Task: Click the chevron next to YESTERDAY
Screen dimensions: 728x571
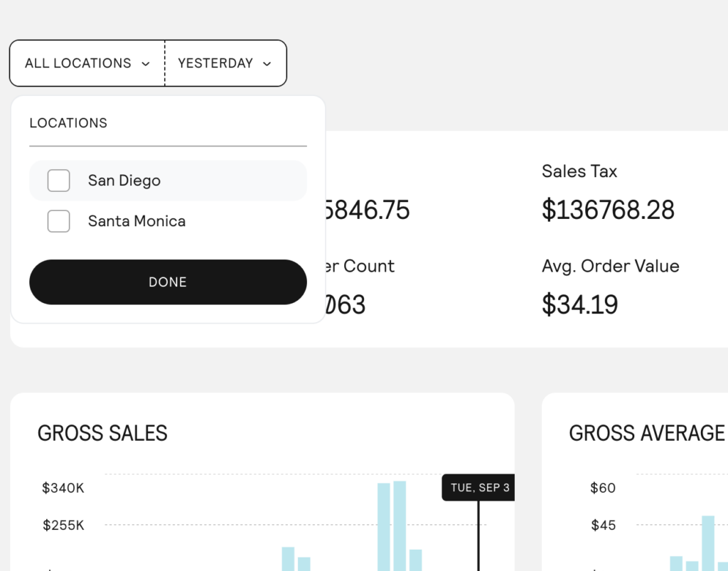Action: click(x=267, y=64)
